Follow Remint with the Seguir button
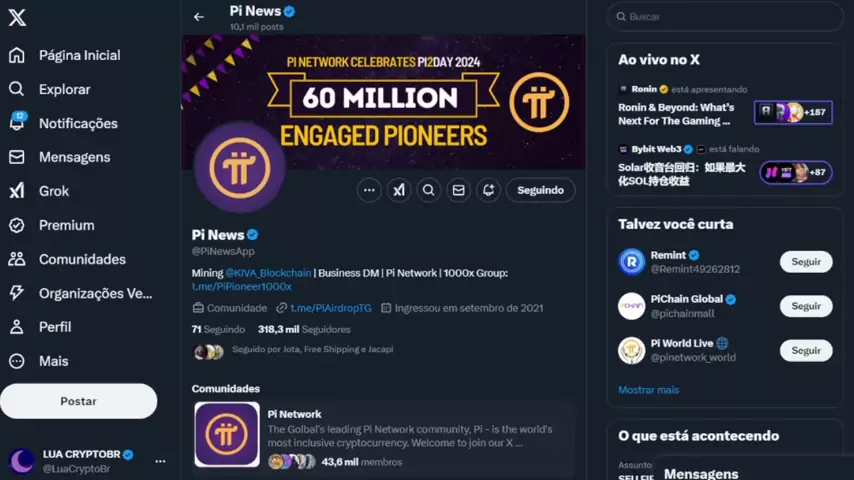854x480 pixels. coord(806,262)
